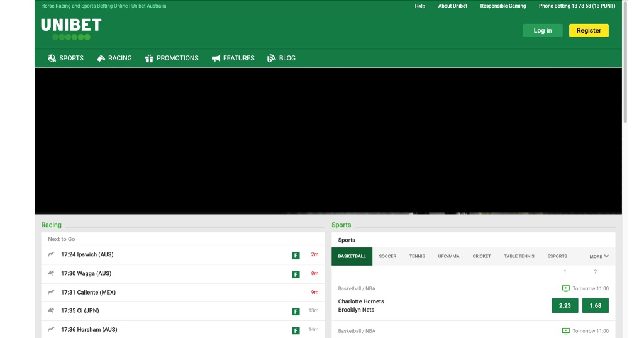644x338 pixels.
Task: Click the megaphone Features icon
Action: (x=216, y=58)
